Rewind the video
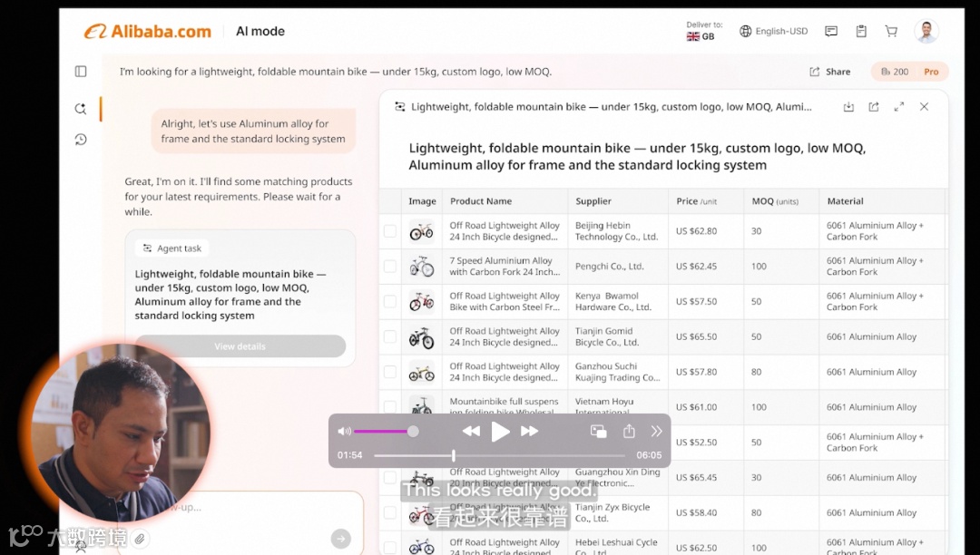Image resolution: width=980 pixels, height=555 pixels. click(471, 432)
